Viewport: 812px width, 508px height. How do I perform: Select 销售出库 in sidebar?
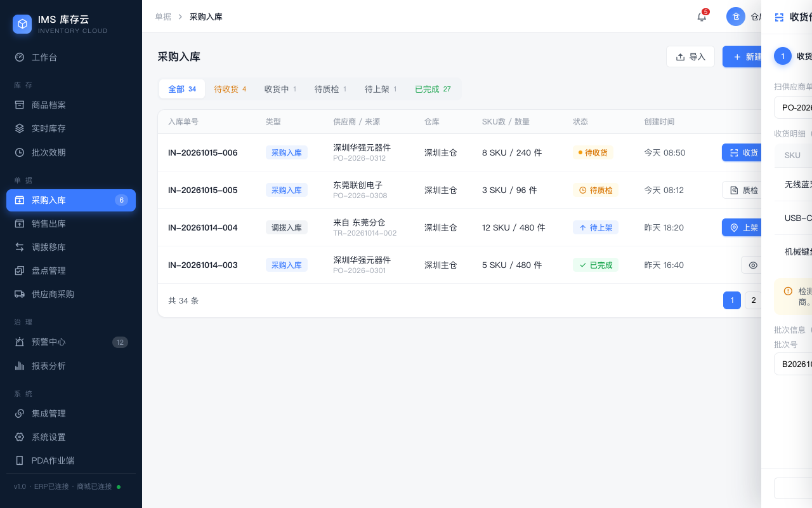(x=71, y=224)
